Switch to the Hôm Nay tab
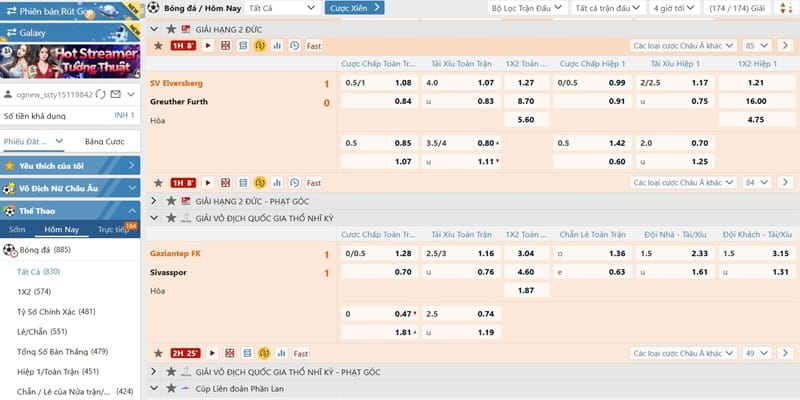 pos(61,230)
